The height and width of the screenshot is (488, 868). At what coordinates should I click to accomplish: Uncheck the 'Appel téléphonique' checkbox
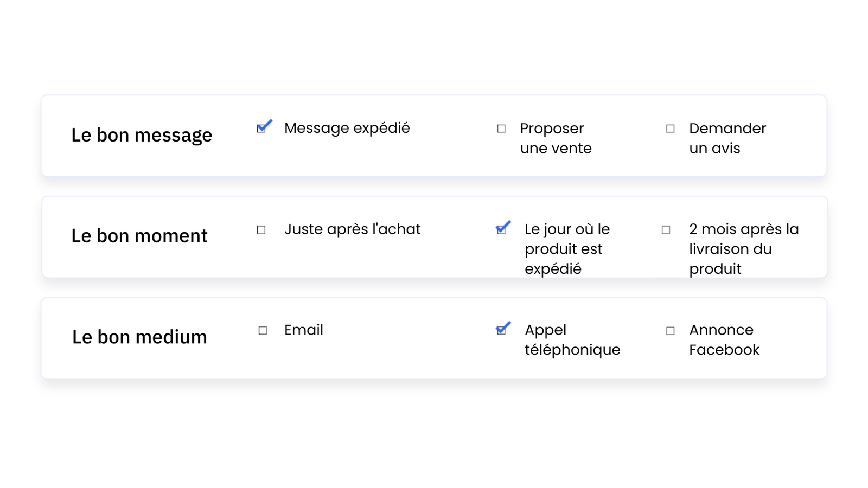pyautogui.click(x=501, y=331)
